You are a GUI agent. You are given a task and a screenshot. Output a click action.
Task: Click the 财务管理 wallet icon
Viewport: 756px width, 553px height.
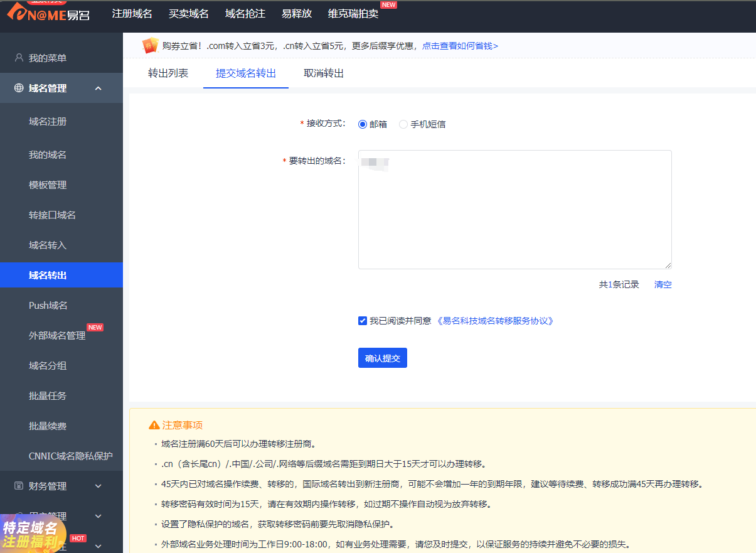pos(19,486)
